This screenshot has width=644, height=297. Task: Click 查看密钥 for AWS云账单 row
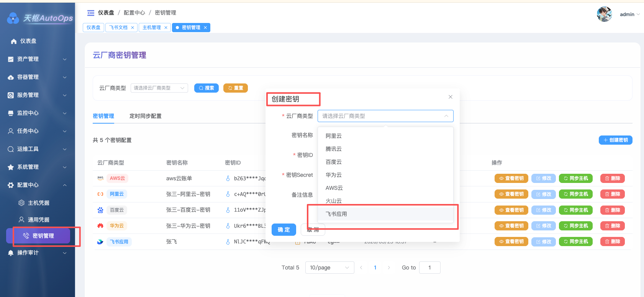[x=511, y=178]
